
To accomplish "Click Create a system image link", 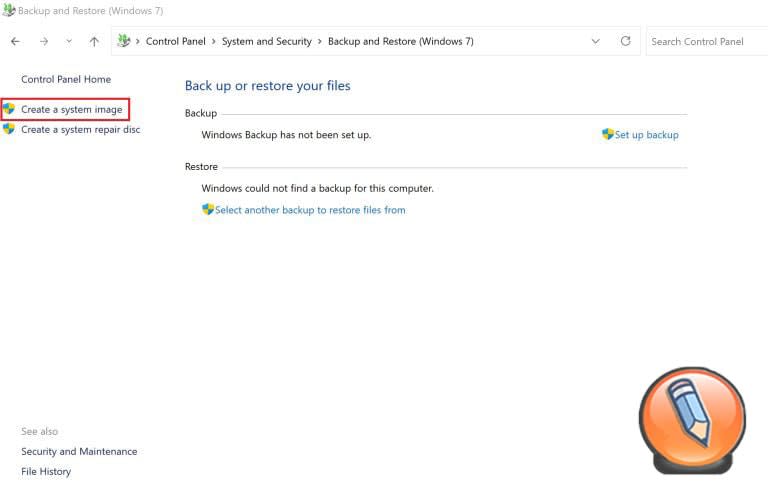I will [72, 110].
